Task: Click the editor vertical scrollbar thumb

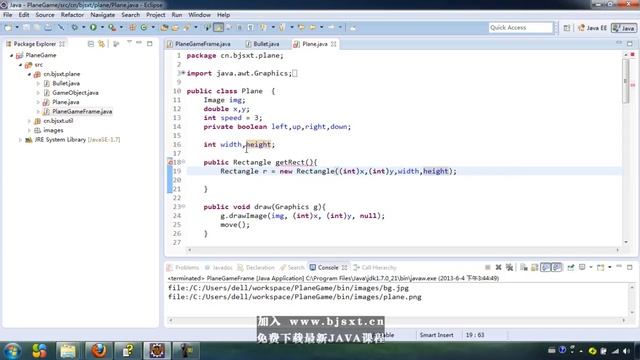Action: tap(626, 82)
